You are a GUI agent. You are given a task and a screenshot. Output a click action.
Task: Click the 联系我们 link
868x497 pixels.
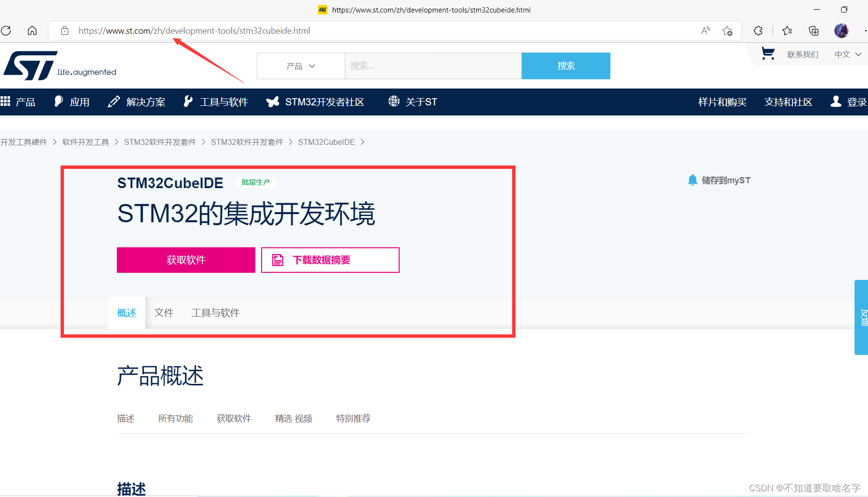[x=803, y=54]
